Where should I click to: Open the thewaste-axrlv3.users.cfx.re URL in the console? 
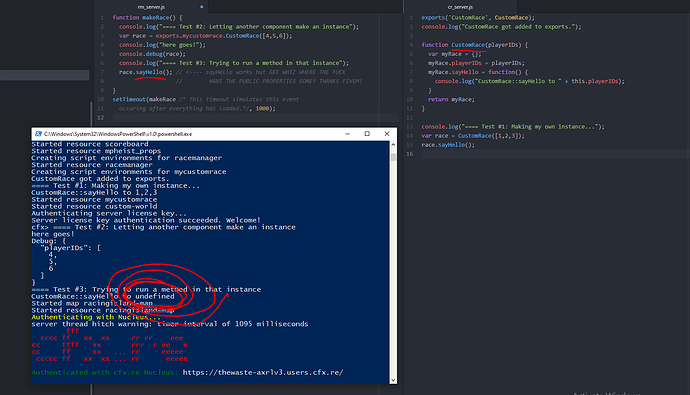click(263, 373)
